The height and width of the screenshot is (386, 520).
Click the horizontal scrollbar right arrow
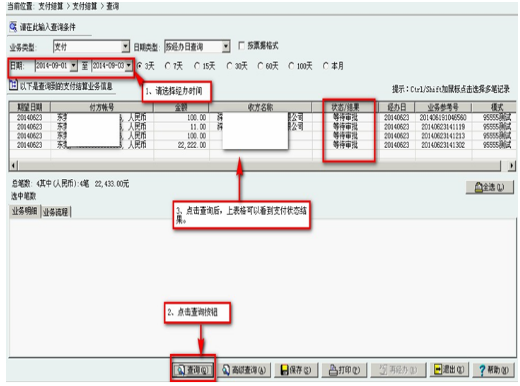tap(512, 166)
